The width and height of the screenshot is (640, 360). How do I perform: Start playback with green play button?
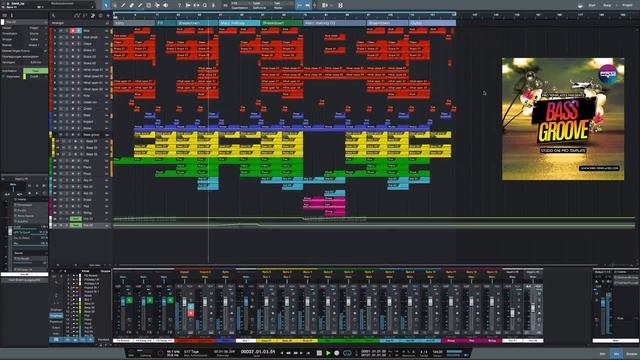328,353
